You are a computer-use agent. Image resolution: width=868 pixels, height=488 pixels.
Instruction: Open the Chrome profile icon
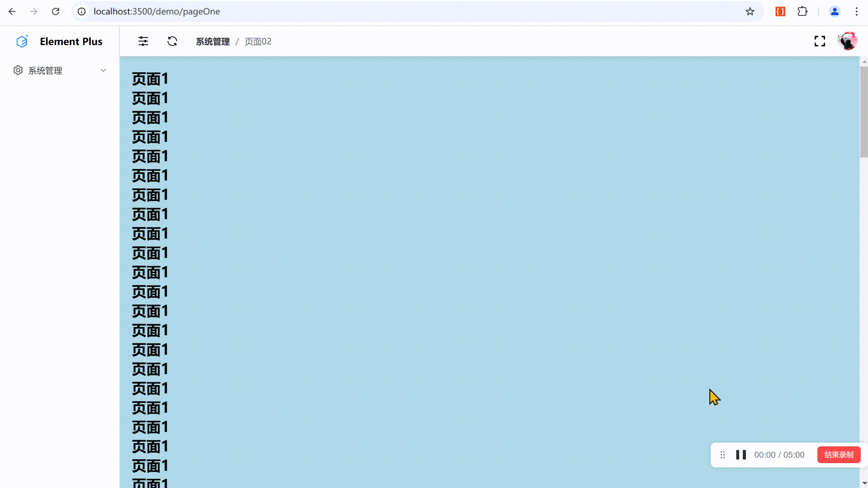(x=835, y=12)
